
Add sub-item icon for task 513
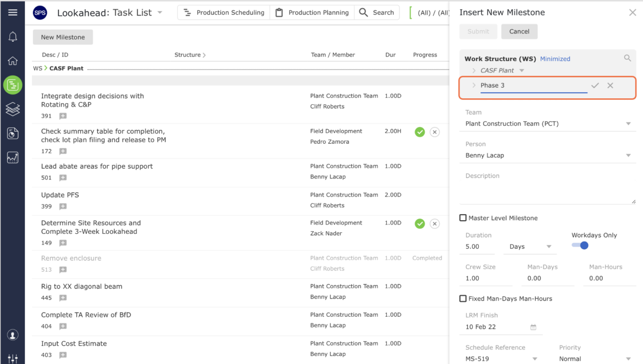63,270
